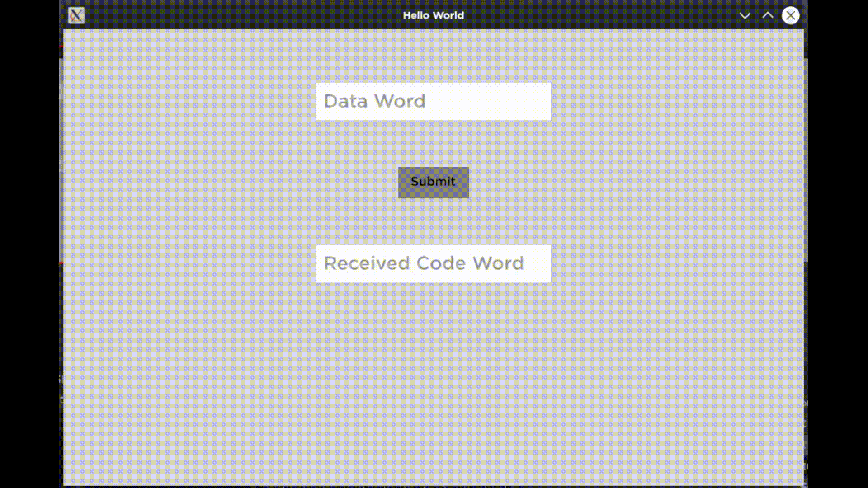Click the 'Data Word' placeholder text
The image size is (868, 488).
coord(374,101)
